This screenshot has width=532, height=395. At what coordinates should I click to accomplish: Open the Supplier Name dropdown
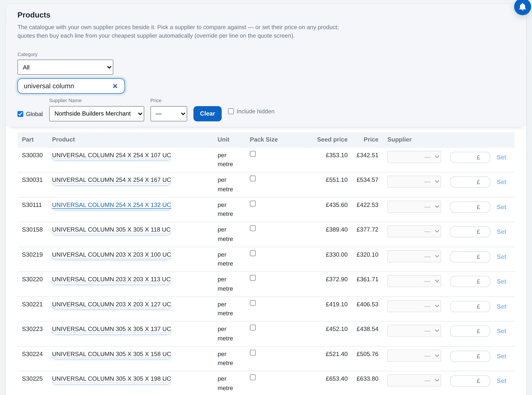pyautogui.click(x=97, y=114)
